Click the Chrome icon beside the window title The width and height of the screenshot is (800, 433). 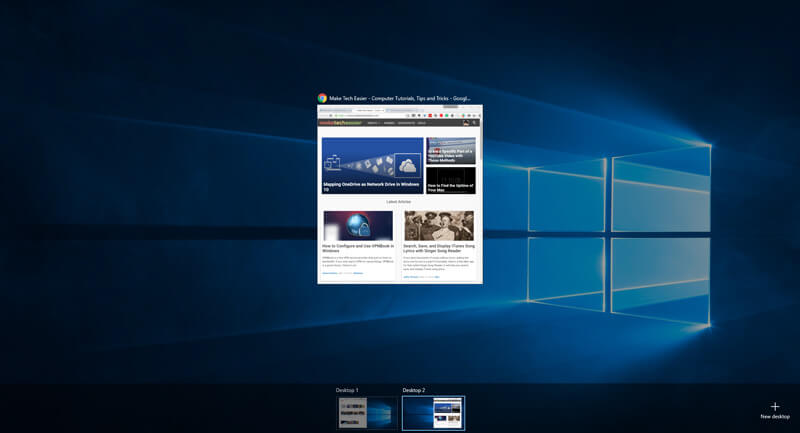point(322,98)
